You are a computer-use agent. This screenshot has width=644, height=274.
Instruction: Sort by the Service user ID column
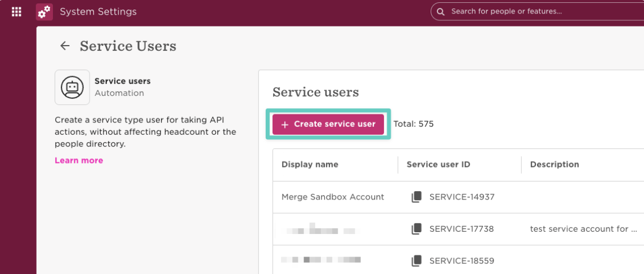pos(438,165)
